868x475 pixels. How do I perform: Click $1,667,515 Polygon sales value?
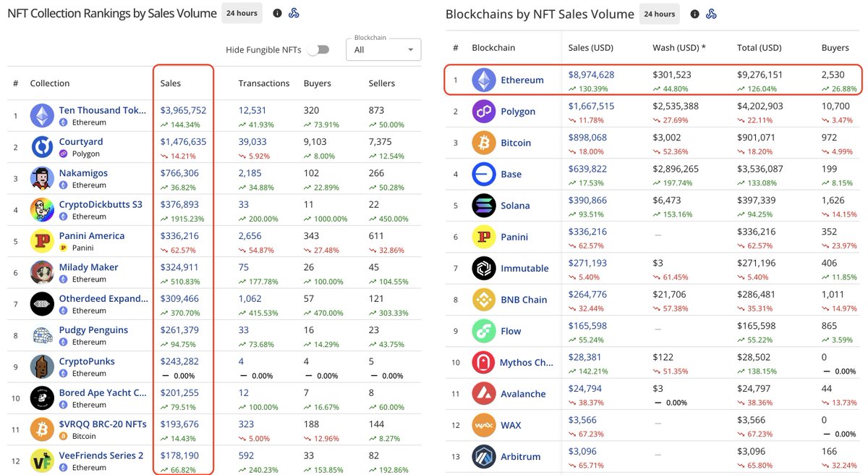[591, 106]
